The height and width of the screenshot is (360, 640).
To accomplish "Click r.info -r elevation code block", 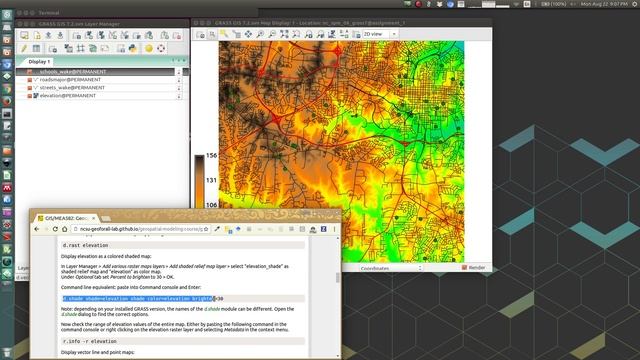I will (x=183, y=341).
